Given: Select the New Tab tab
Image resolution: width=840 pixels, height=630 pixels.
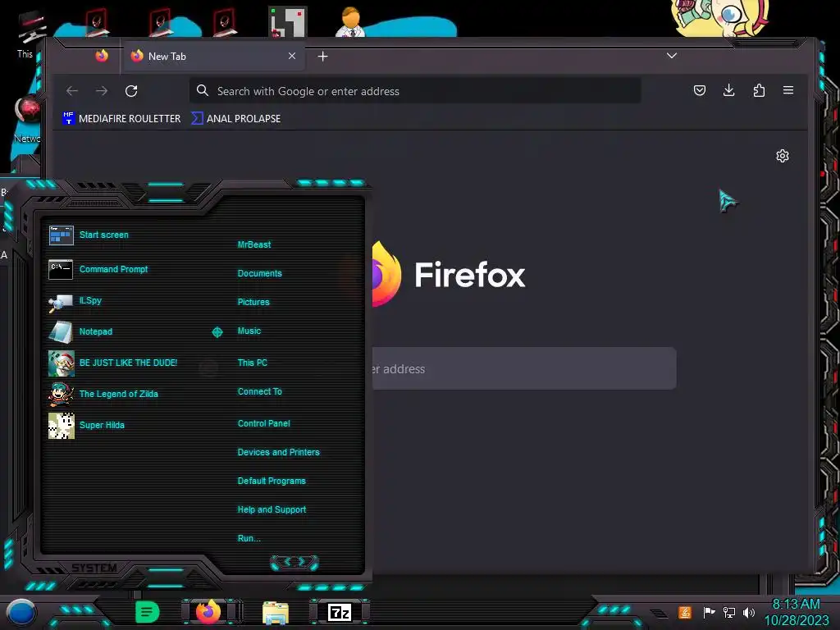Looking at the screenshot, I should point(214,56).
